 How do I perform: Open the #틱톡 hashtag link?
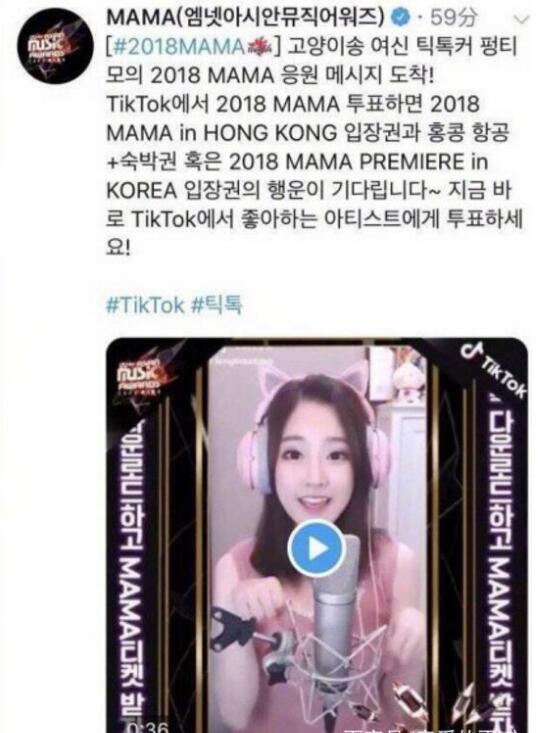217,305
